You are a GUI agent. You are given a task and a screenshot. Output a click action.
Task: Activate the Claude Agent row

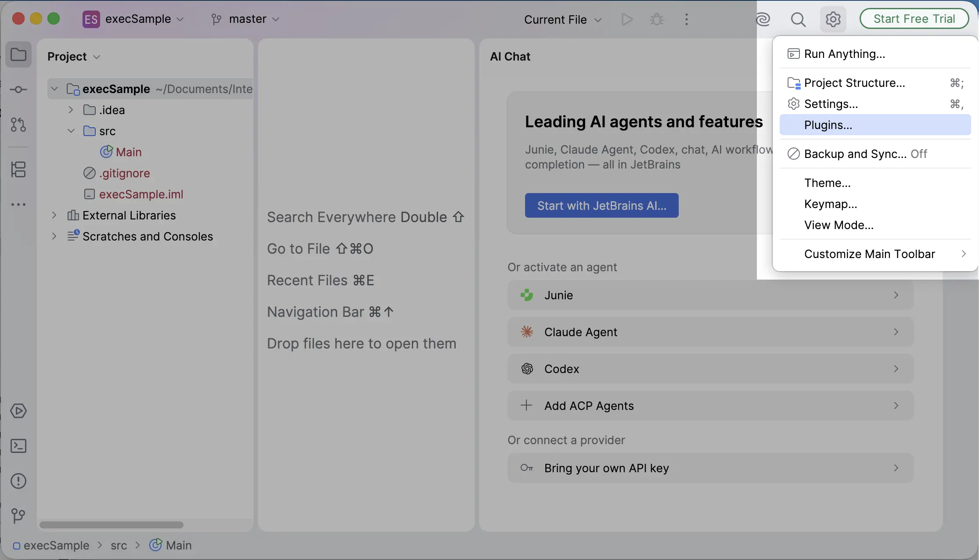(x=710, y=332)
